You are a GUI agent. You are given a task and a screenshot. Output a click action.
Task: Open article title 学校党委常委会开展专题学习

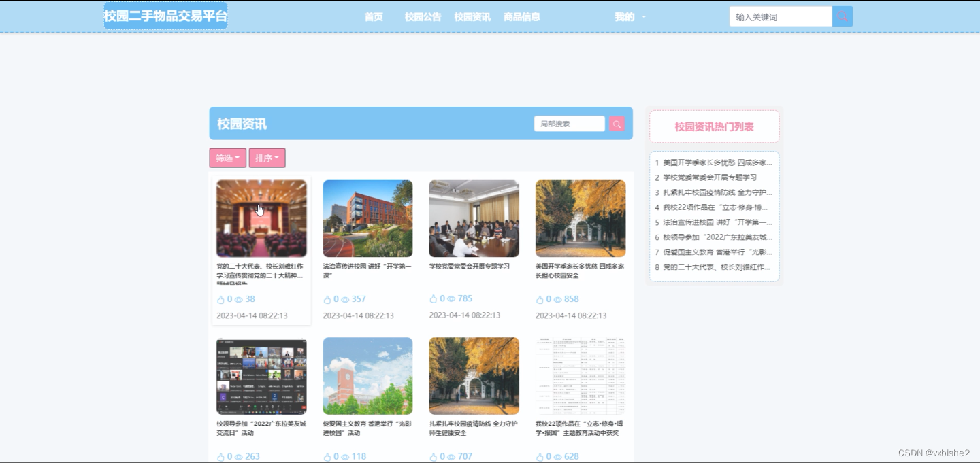pyautogui.click(x=470, y=267)
